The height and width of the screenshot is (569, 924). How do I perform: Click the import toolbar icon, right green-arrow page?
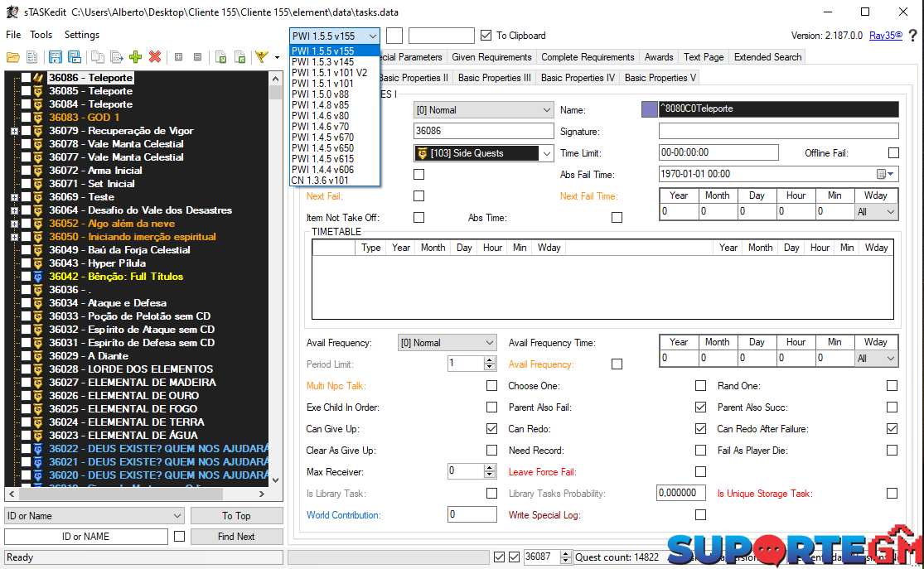pyautogui.click(x=239, y=57)
